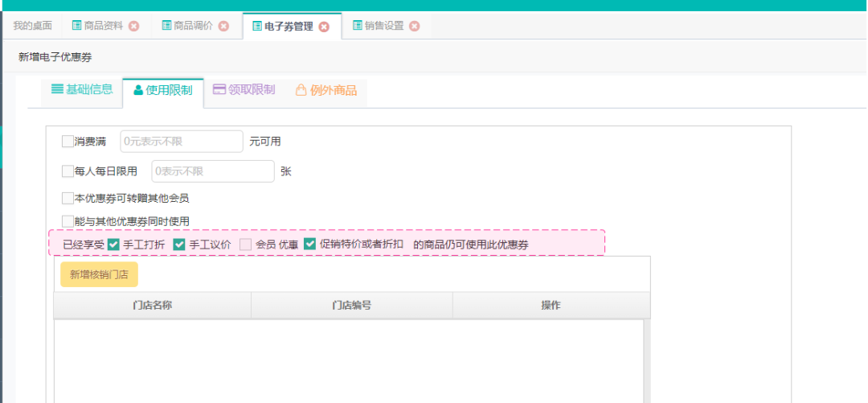Screen dimensions: 868x403
Task: Close the 商品调价 tab
Action: click(224, 26)
